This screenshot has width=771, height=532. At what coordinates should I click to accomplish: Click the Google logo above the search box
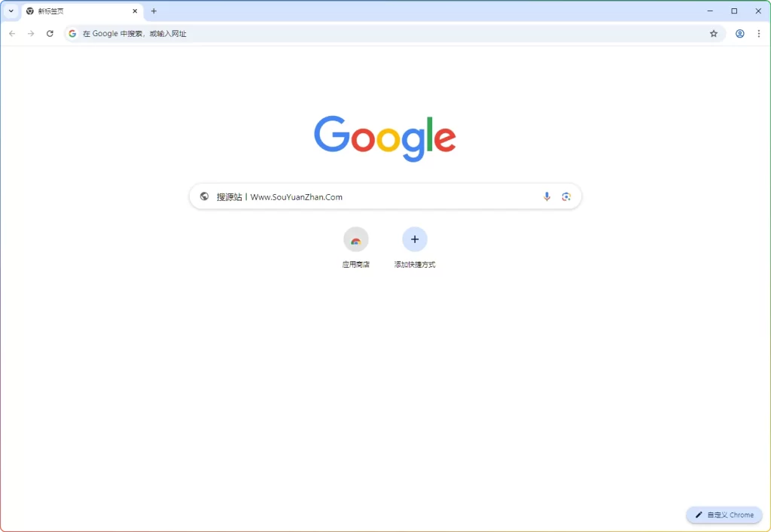click(385, 138)
